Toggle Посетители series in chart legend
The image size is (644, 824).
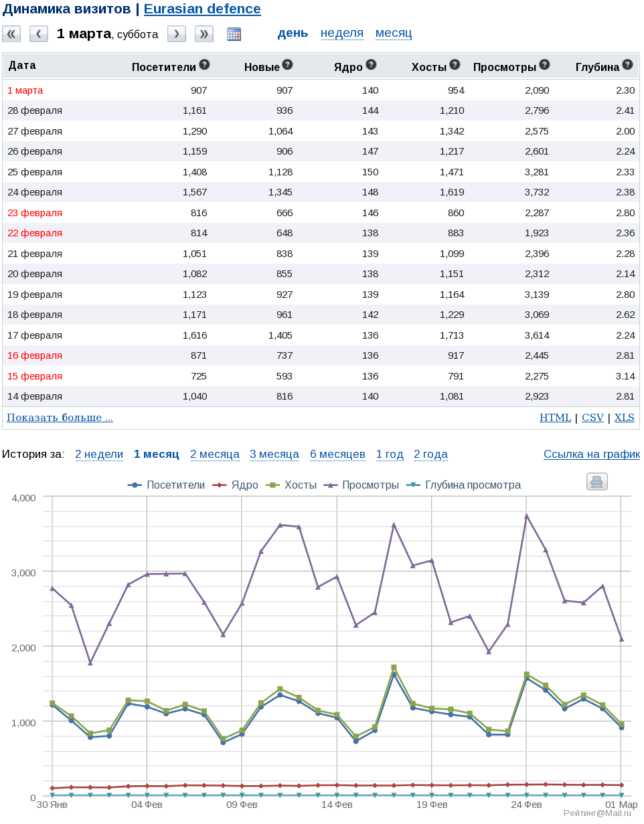point(167,485)
